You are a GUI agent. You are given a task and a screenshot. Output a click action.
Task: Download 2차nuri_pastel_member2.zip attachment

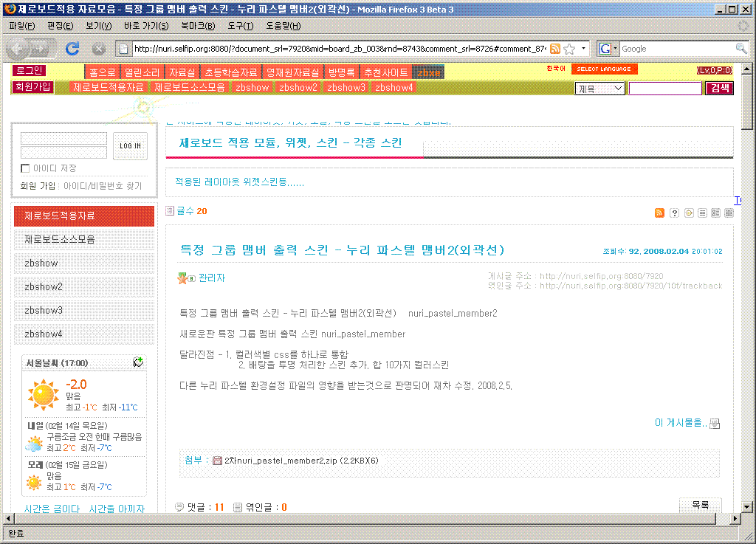click(x=301, y=461)
